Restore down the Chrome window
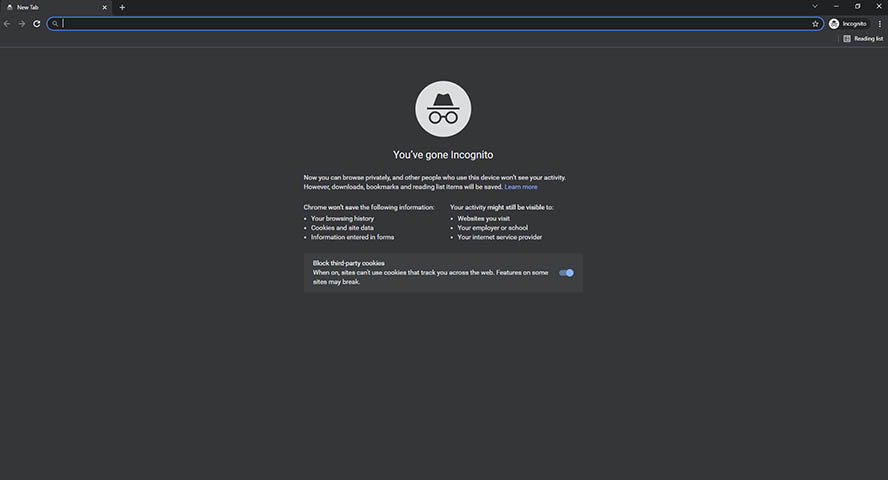The width and height of the screenshot is (888, 480). coord(857,6)
